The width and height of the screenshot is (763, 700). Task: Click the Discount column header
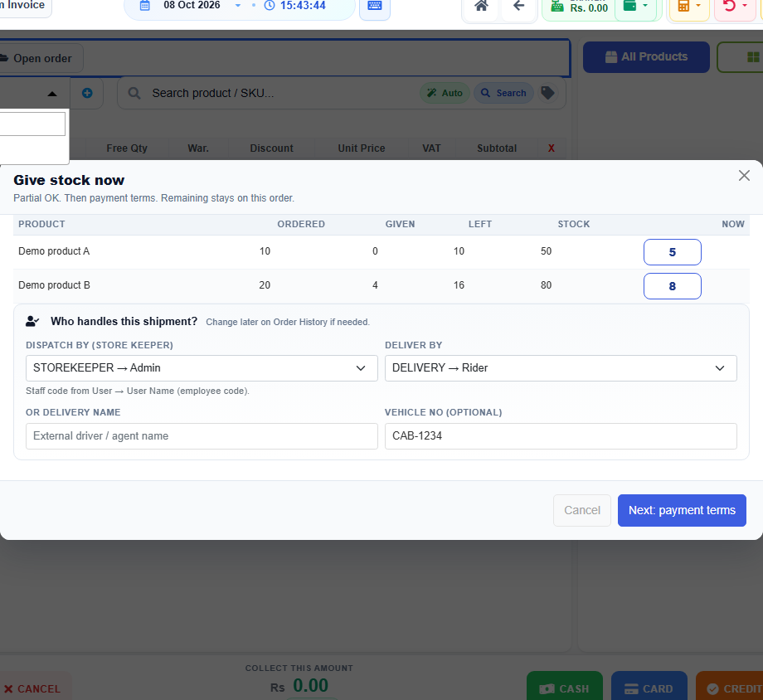(271, 148)
